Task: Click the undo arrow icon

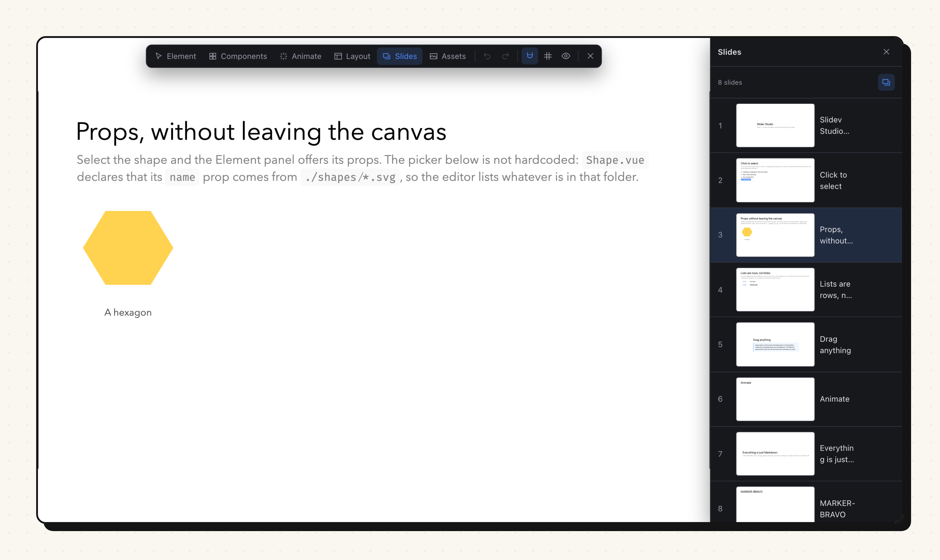Action: pos(487,56)
